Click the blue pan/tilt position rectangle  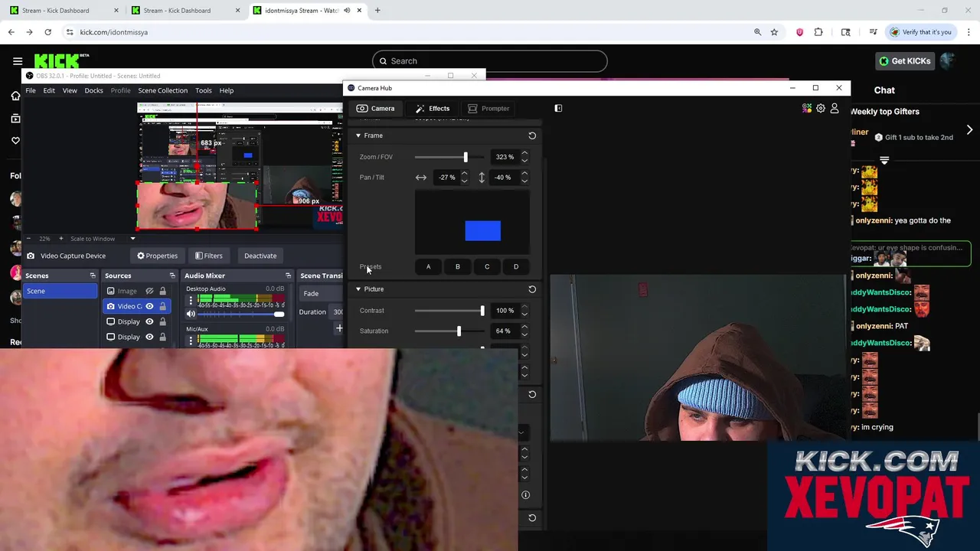click(483, 230)
